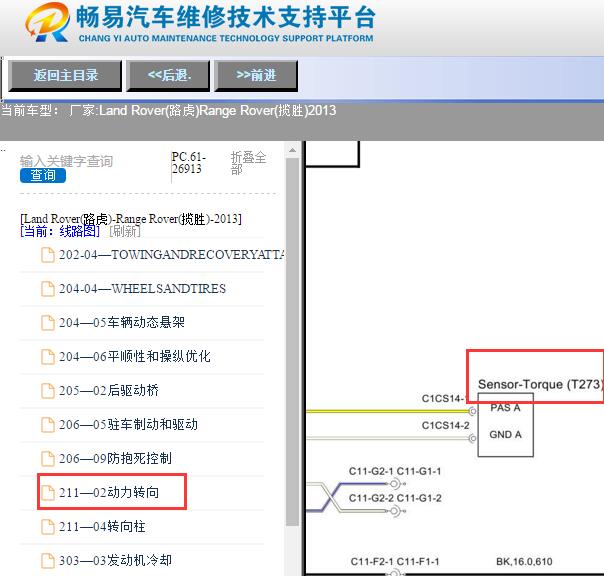The image size is (604, 576).
Task: Focus the 输入关键字查询 search field
Action: [66, 161]
